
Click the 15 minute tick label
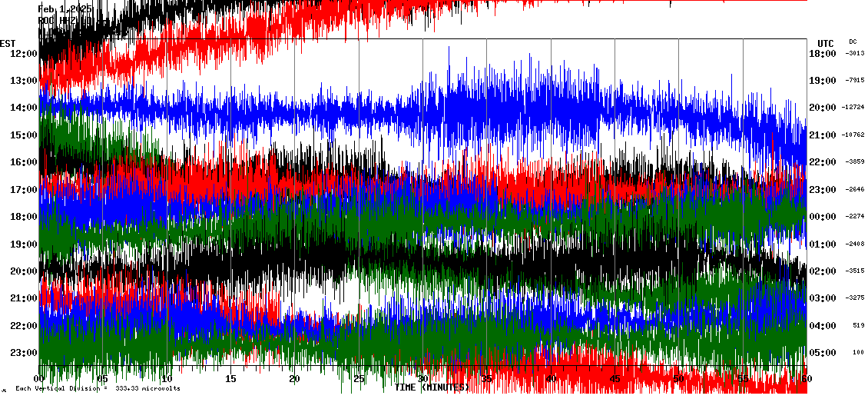[231, 379]
